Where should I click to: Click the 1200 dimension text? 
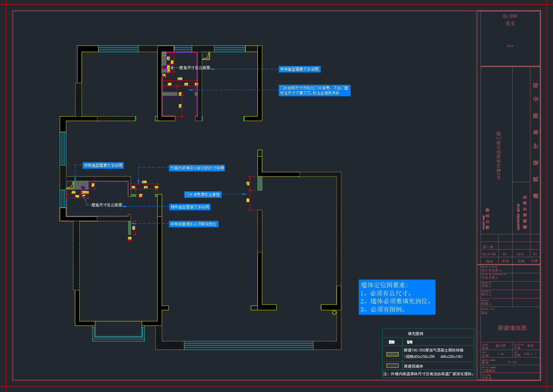click(x=144, y=182)
